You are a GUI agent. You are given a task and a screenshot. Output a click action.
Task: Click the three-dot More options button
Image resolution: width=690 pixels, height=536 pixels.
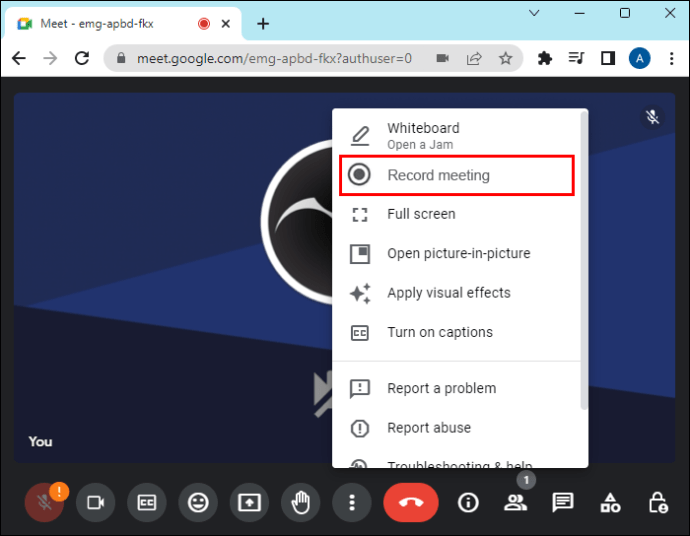pyautogui.click(x=352, y=503)
